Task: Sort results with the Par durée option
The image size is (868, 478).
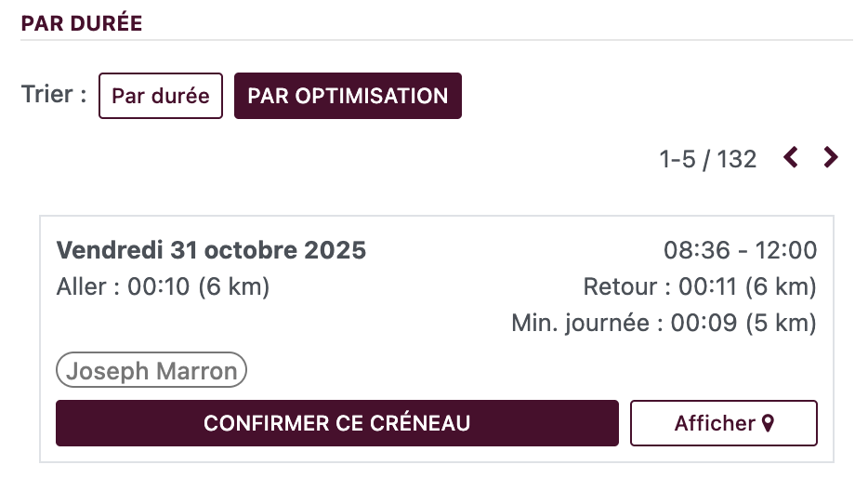Action: coord(161,96)
